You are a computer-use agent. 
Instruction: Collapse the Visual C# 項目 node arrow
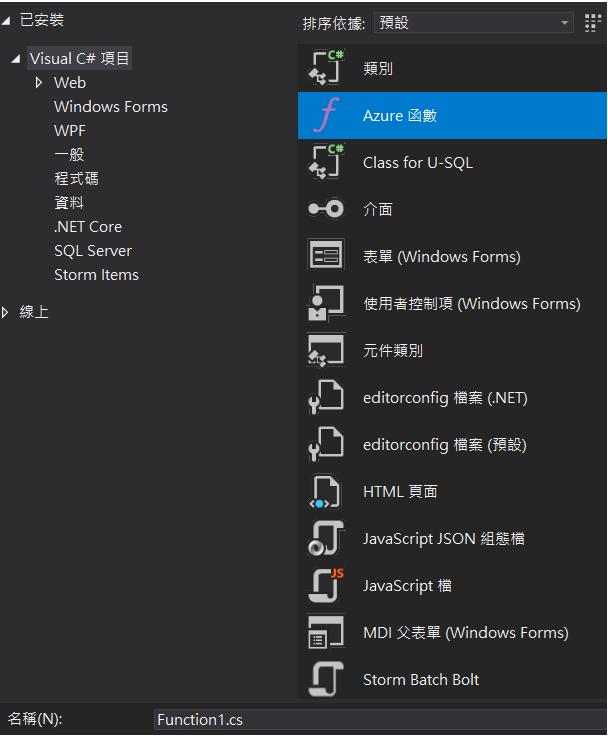point(16,59)
